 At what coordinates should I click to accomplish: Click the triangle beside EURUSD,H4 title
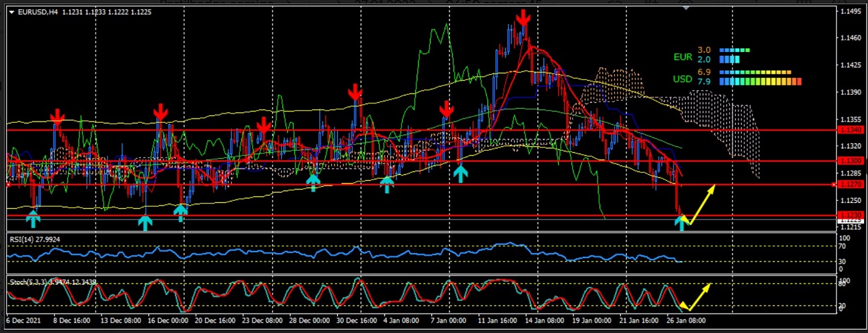[x=11, y=11]
